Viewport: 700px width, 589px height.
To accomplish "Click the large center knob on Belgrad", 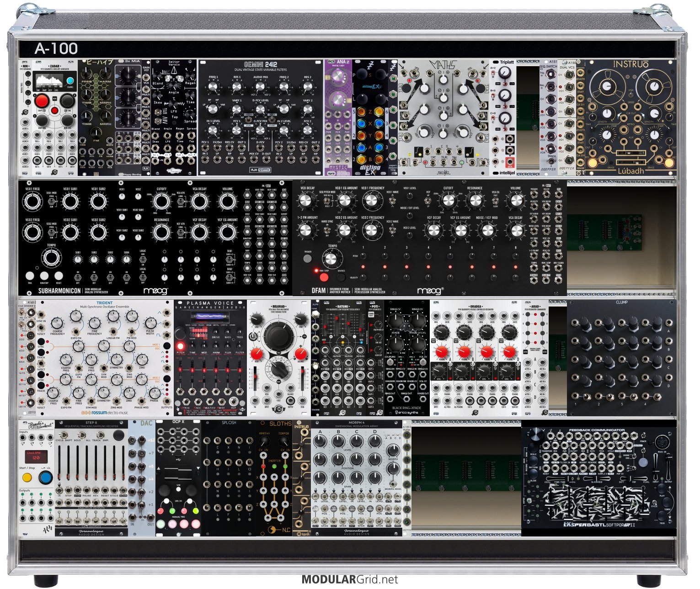I will (278, 336).
